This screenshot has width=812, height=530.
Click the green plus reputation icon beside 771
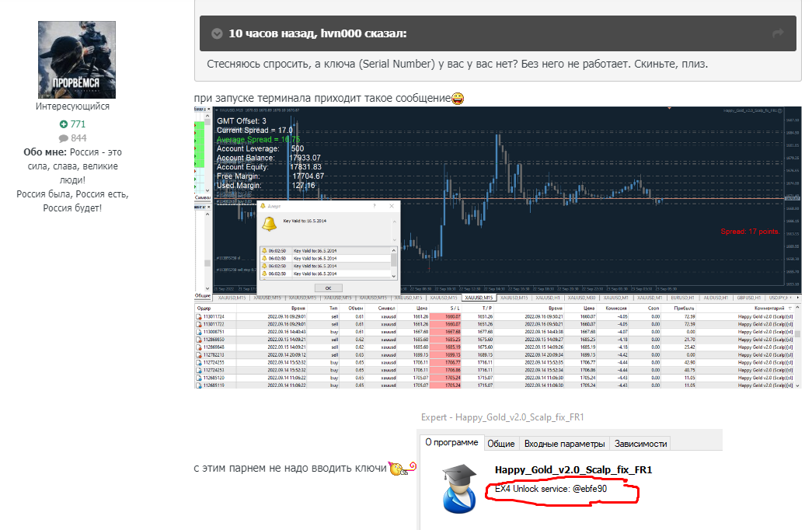[x=63, y=124]
